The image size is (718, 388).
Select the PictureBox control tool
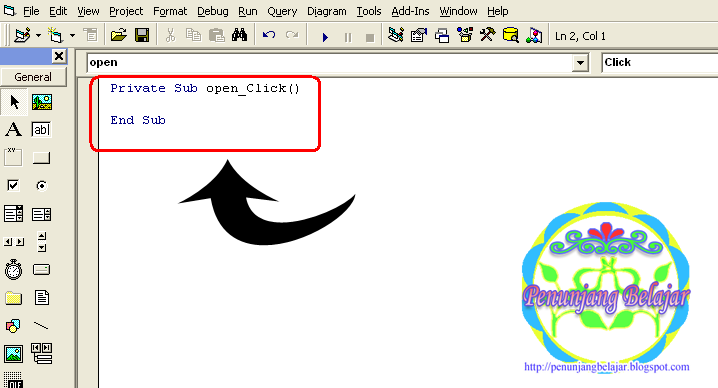(x=42, y=102)
